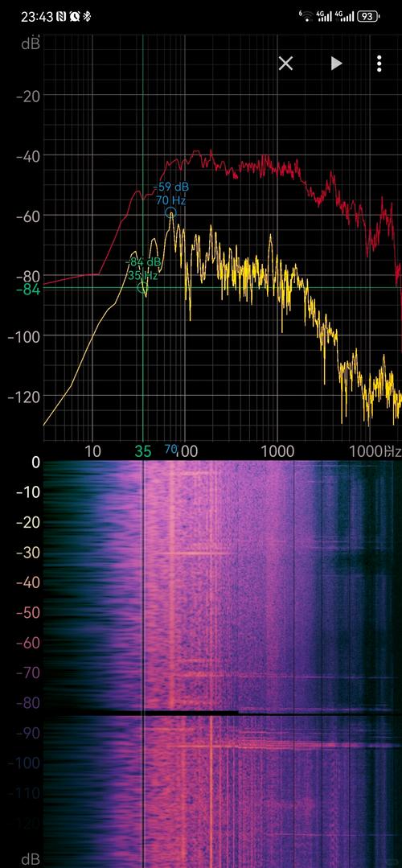
Task: Tap the black gap band in the waterfall
Action: point(222,713)
